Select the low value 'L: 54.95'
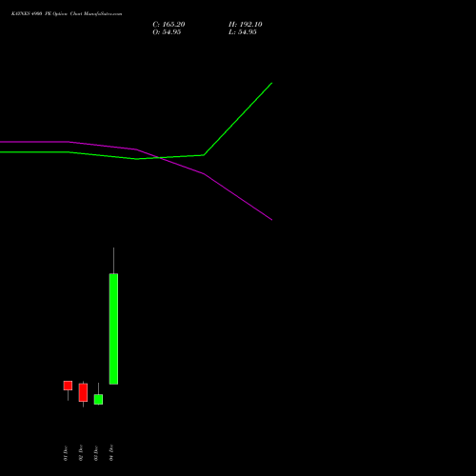Image resolution: width=476 pixels, height=476 pixels. [243, 32]
